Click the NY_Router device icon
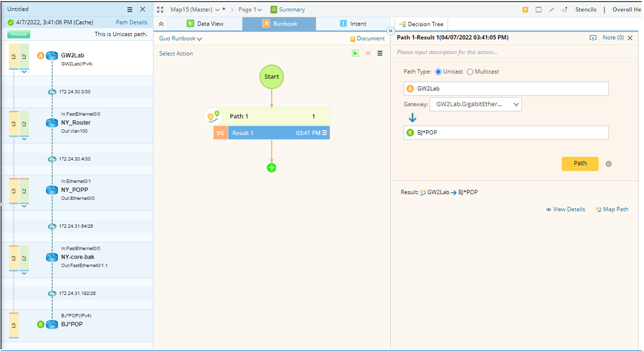Image resolution: width=644 pixels, height=351 pixels. (52, 123)
